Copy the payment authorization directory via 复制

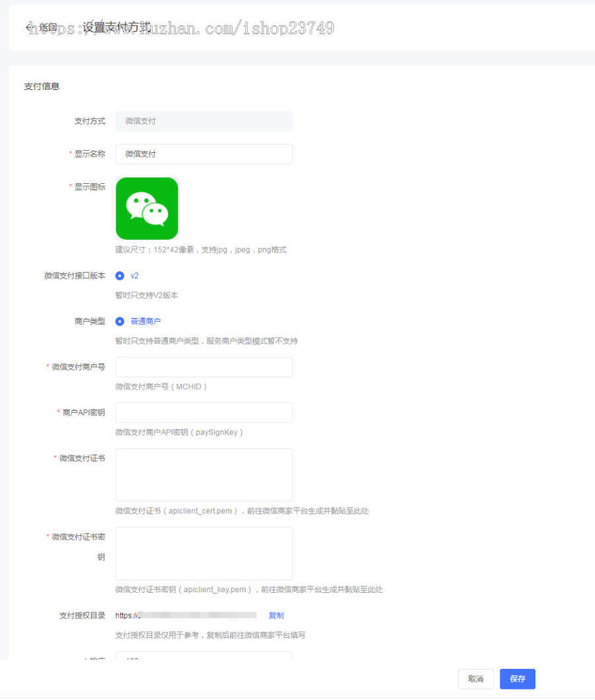(x=276, y=615)
